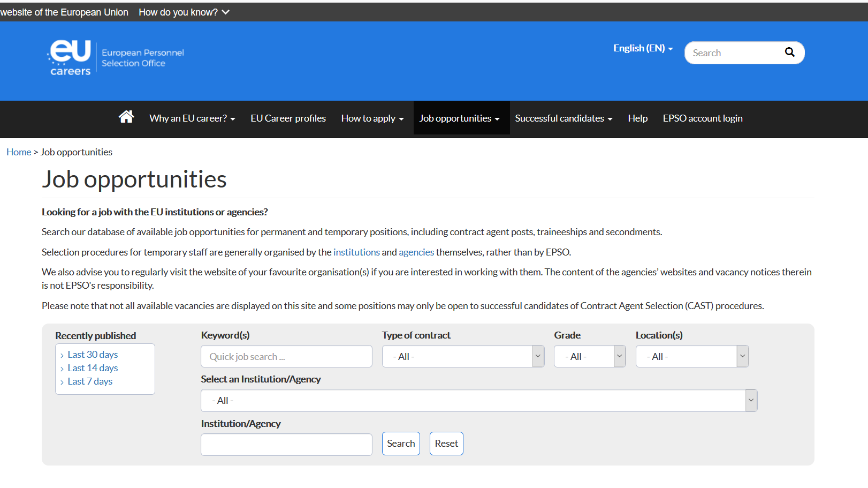Open the Grade dropdown
The height and width of the screenshot is (488, 868).
pos(590,356)
